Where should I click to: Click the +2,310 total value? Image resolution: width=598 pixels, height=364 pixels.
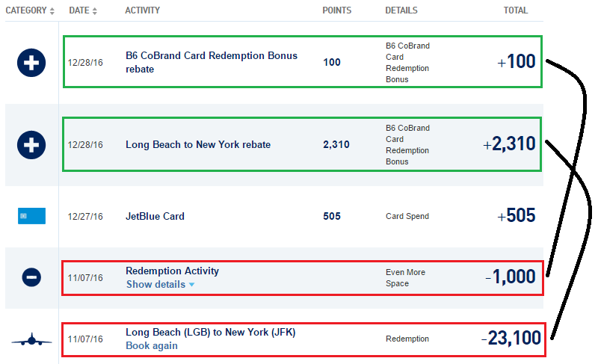click(510, 144)
